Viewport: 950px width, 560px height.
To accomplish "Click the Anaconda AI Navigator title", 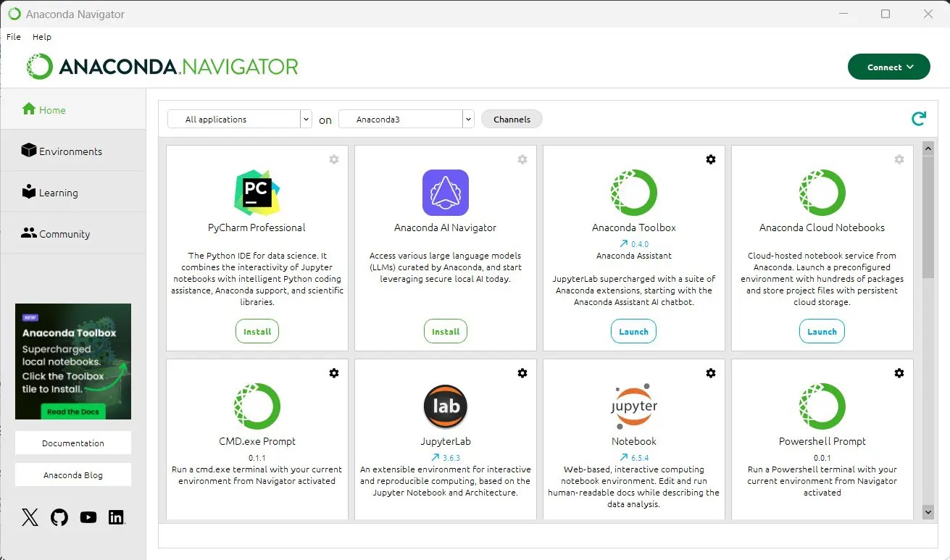I will coord(446,227).
